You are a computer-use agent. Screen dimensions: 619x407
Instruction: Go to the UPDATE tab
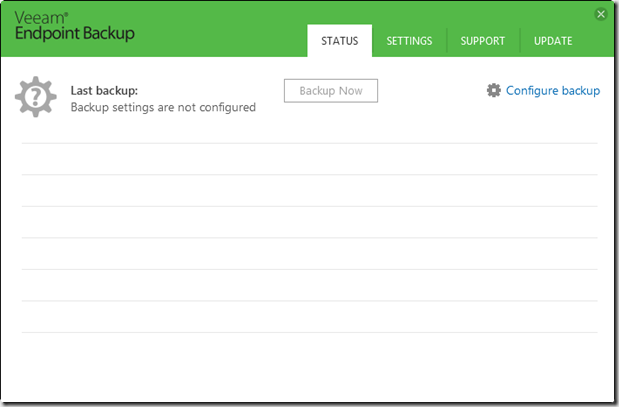[553, 41]
